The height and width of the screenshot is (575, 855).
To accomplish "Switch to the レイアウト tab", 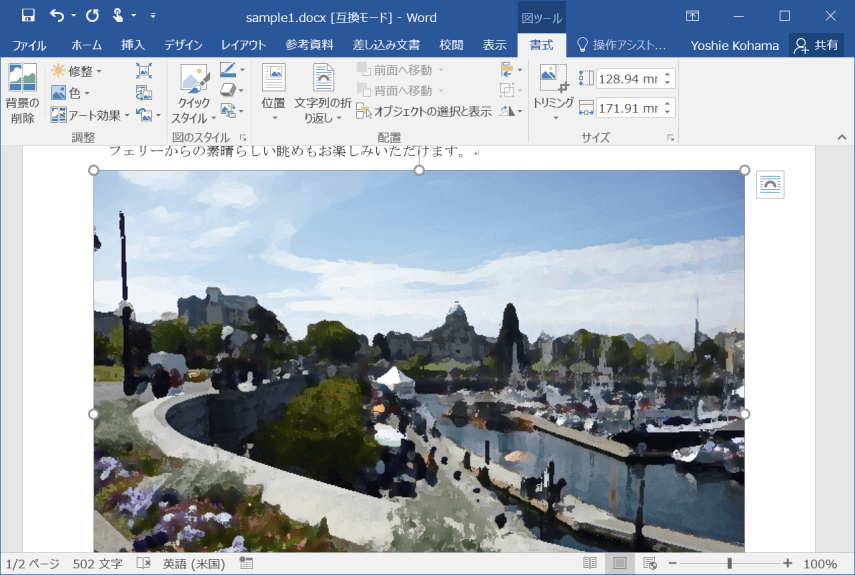I will click(243, 45).
